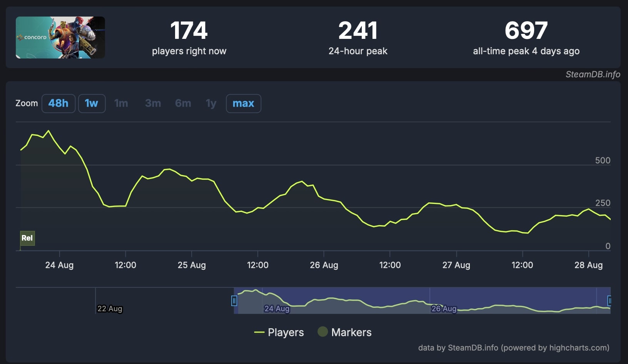
Task: Switch zoom range to 1y
Action: point(211,104)
